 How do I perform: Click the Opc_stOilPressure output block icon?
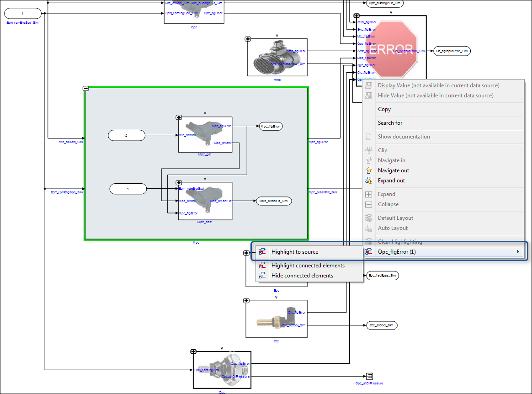369,376
